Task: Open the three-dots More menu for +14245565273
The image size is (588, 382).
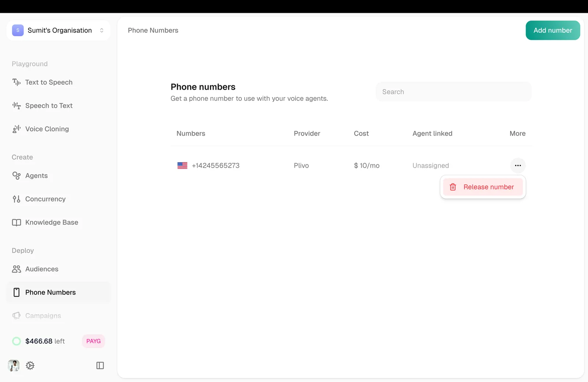Action: point(518,165)
